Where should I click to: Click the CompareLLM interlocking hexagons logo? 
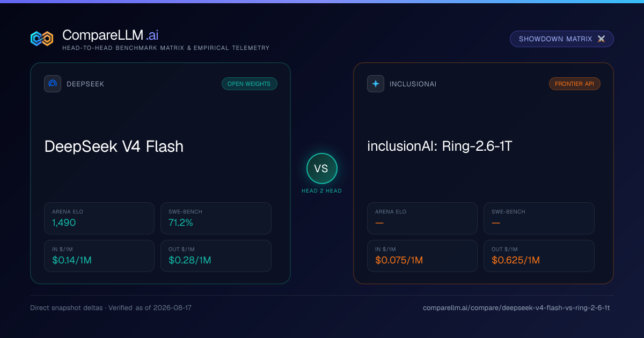42,39
